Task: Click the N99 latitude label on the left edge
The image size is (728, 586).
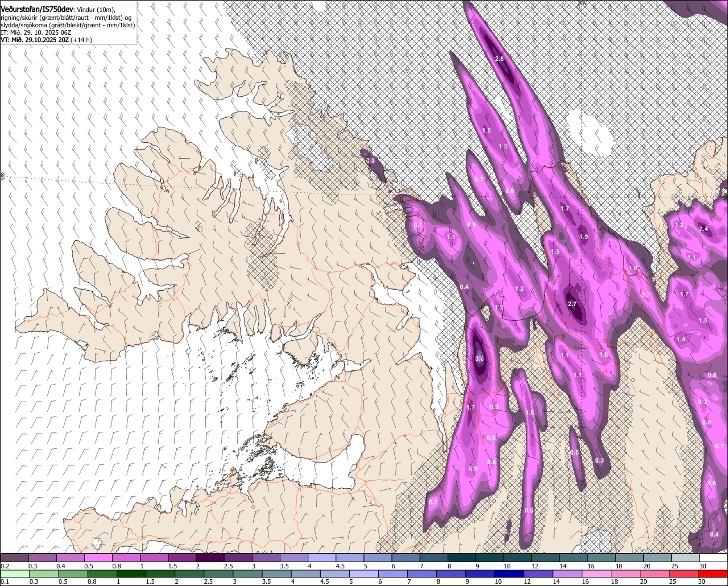Action: pos(3,177)
